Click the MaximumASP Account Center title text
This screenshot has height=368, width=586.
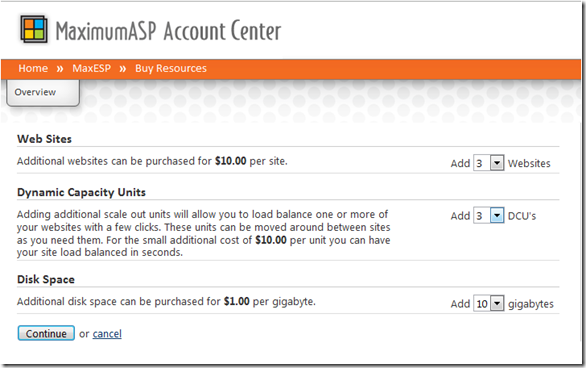click(x=168, y=31)
